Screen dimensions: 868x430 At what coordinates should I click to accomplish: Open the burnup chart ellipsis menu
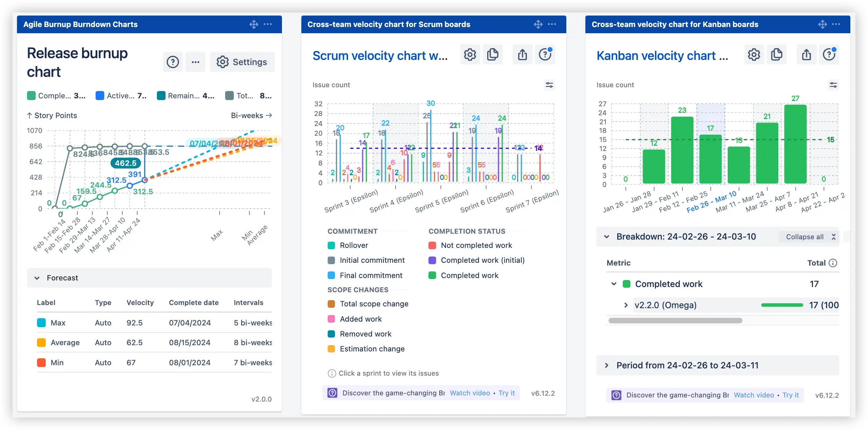pyautogui.click(x=195, y=62)
